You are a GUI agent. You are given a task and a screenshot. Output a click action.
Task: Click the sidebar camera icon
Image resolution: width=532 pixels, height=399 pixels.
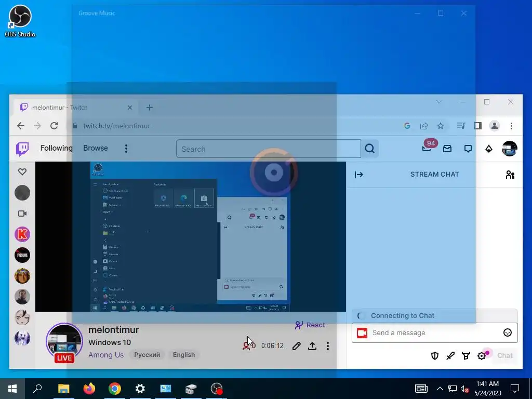[x=22, y=214]
